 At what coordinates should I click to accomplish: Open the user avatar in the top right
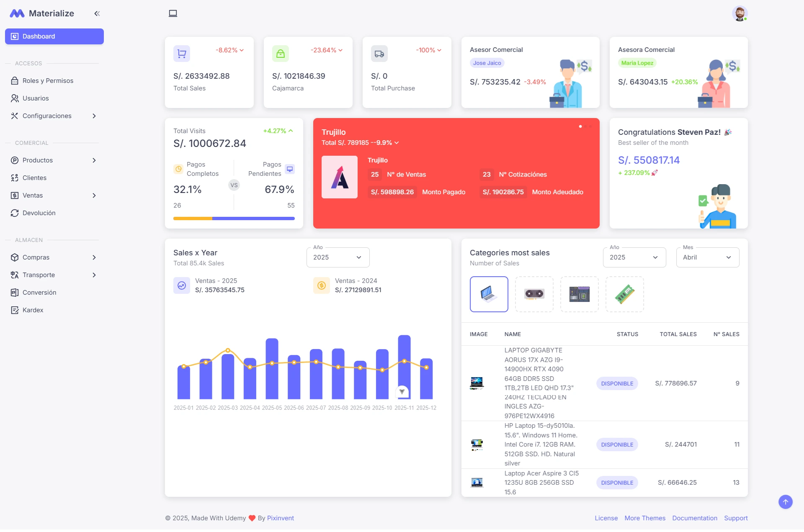pyautogui.click(x=740, y=13)
